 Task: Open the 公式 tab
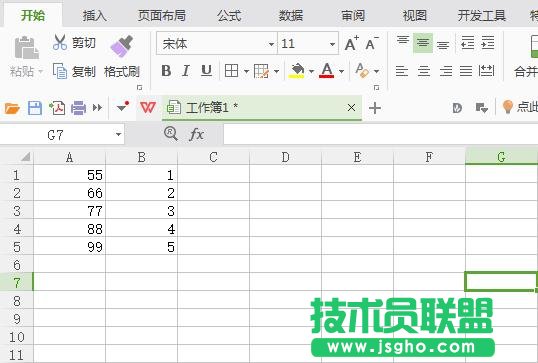(x=229, y=15)
